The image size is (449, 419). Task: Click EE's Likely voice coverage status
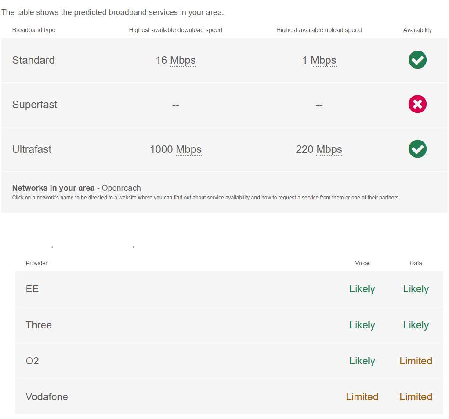362,289
